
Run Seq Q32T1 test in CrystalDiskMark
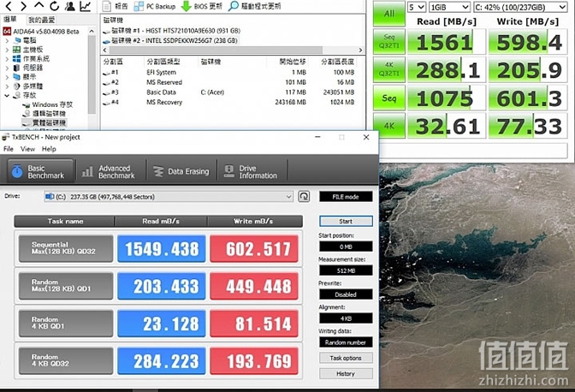pyautogui.click(x=389, y=41)
